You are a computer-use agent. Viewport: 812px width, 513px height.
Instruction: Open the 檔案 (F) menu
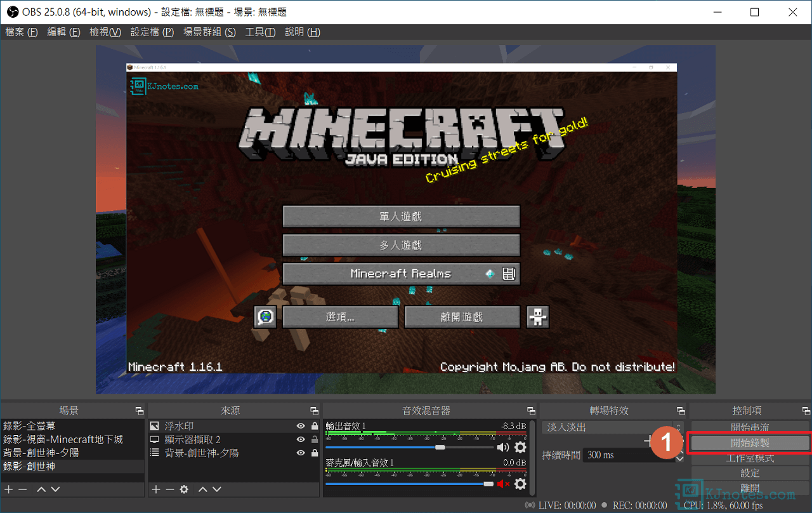click(22, 32)
